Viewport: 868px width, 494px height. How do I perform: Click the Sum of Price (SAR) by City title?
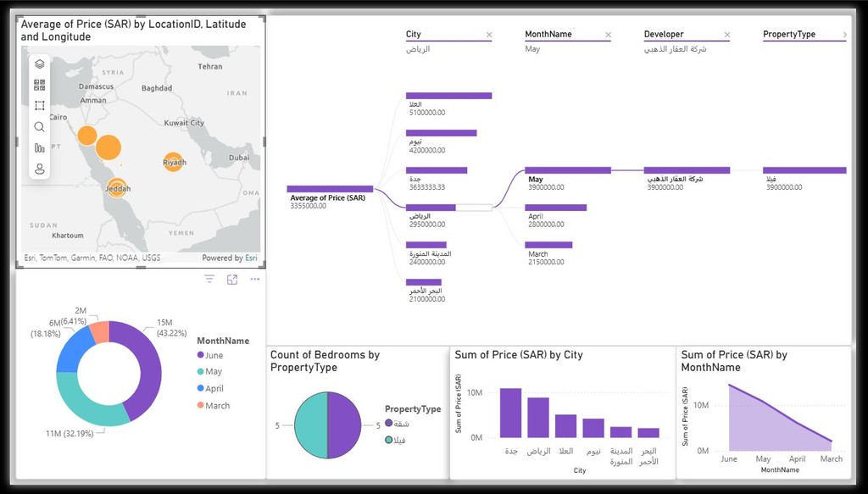519,354
